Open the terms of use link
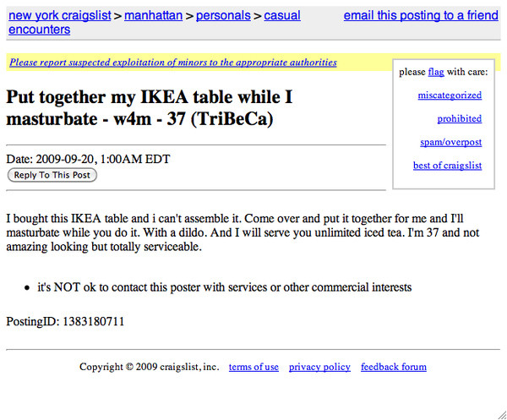 (253, 367)
